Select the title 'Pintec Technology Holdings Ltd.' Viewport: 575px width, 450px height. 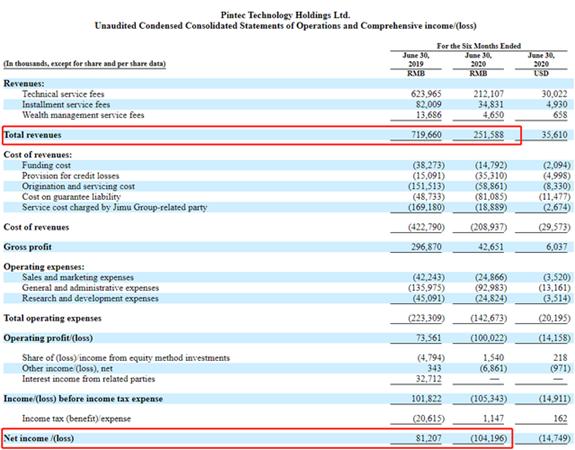point(285,15)
